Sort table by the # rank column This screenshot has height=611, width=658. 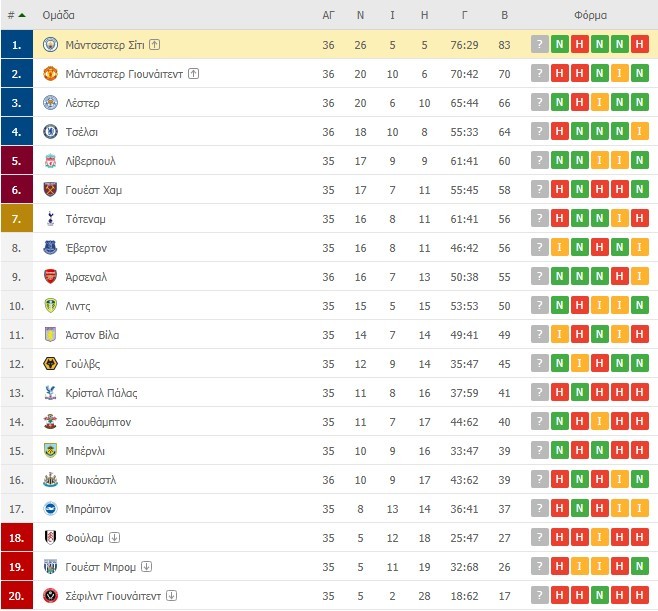pos(16,15)
